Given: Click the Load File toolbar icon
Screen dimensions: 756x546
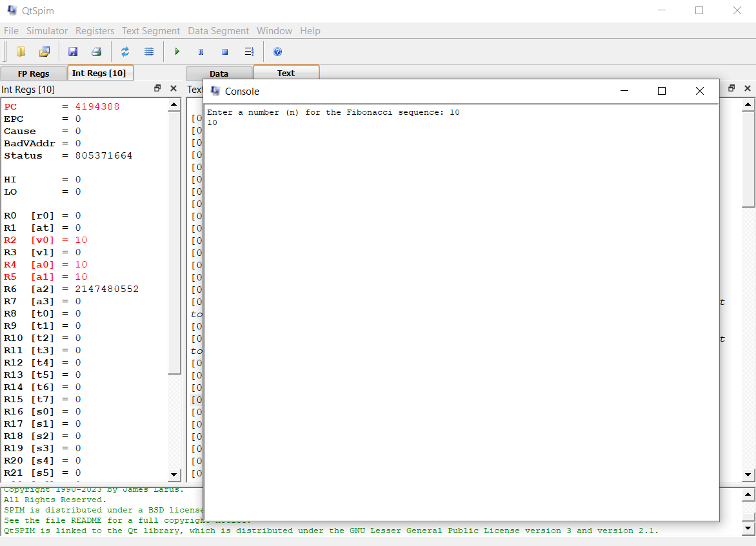Looking at the screenshot, I should point(21,52).
